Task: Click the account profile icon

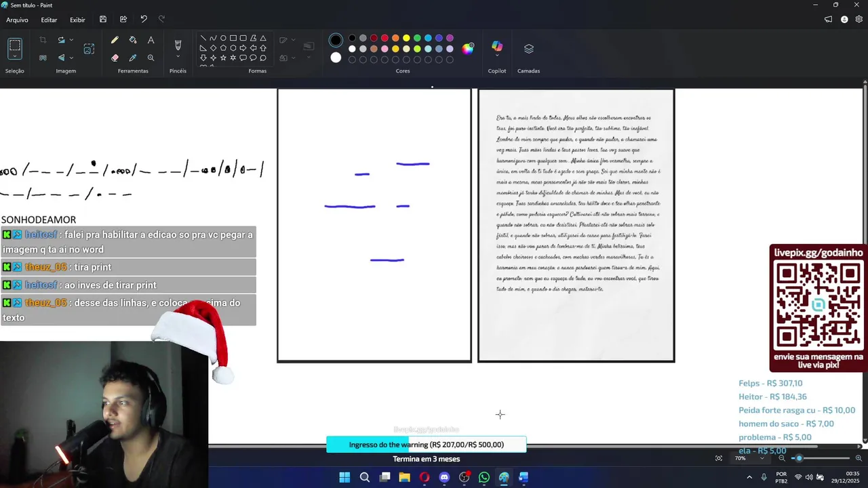Action: point(844,20)
